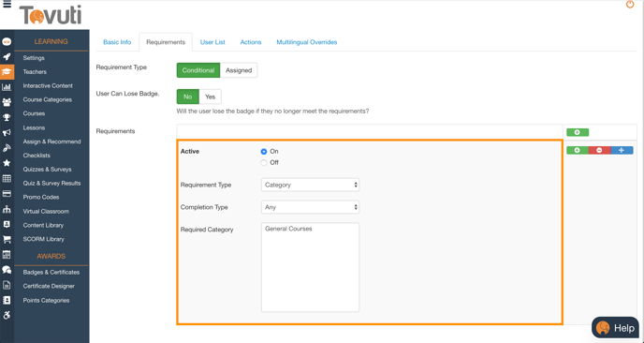Click inside the Required Category list box
Image resolution: width=644 pixels, height=343 pixels.
[x=310, y=267]
